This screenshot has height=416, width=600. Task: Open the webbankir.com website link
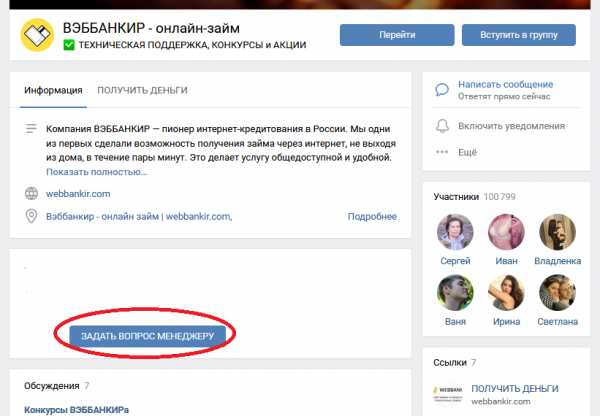click(x=78, y=194)
